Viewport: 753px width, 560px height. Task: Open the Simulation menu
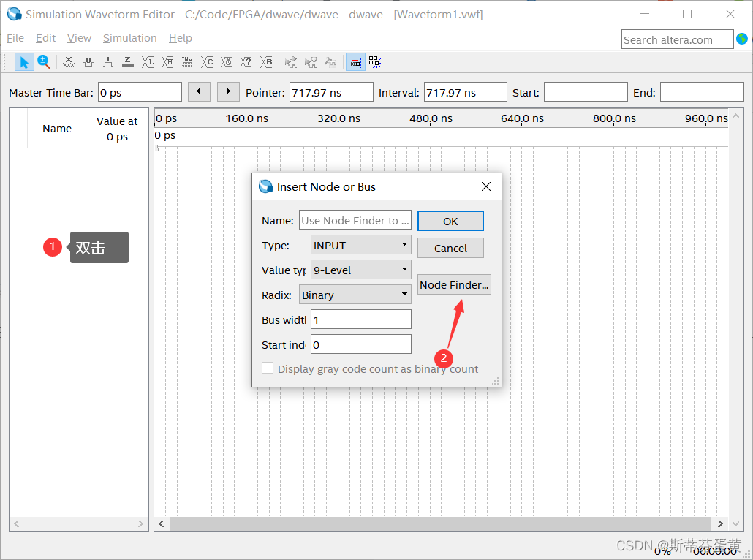129,38
